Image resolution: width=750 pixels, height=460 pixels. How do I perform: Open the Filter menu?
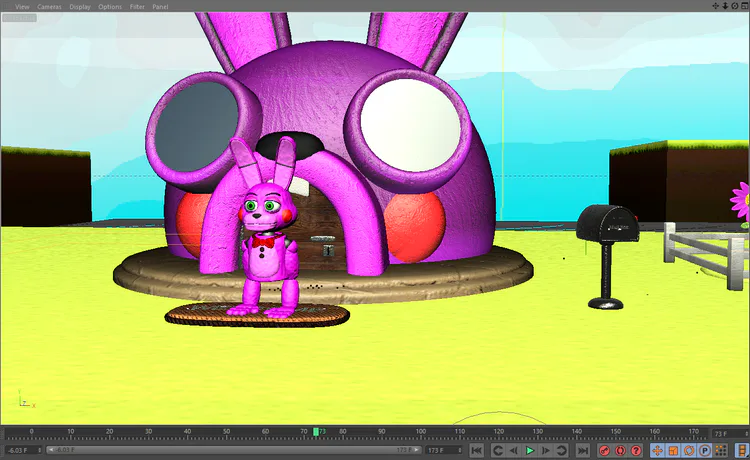point(137,7)
